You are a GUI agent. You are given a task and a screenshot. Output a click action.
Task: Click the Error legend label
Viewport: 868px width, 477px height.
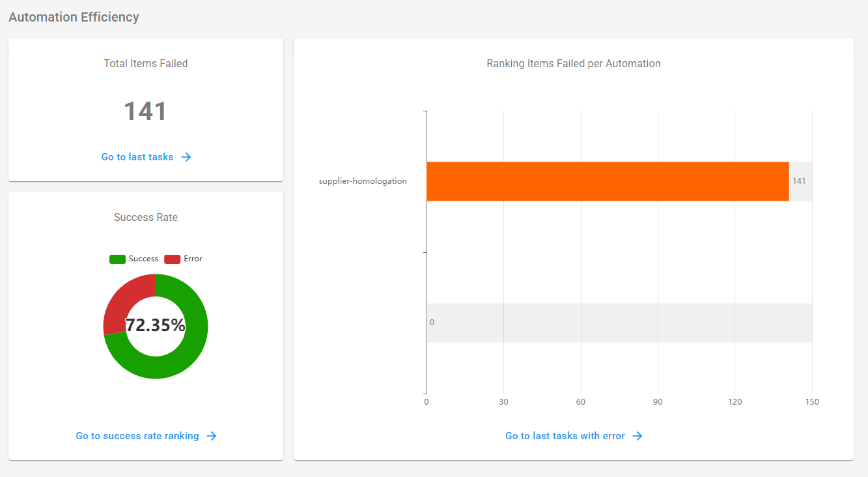point(193,259)
